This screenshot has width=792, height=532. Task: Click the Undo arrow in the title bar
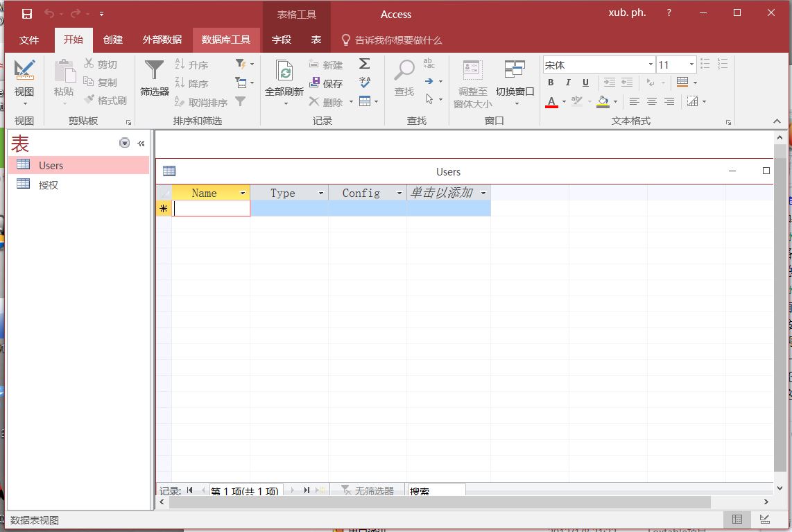tap(49, 14)
